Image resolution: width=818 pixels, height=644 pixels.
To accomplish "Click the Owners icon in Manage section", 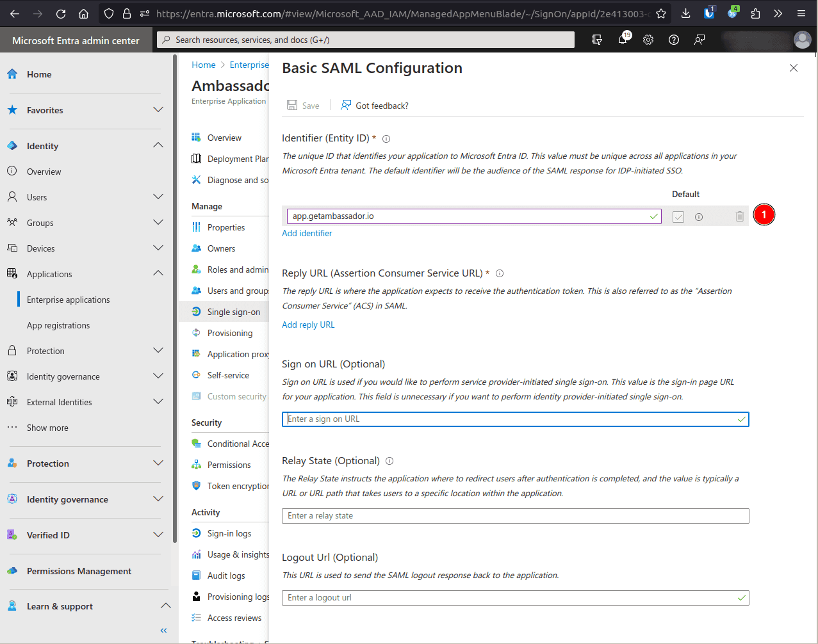I will (x=197, y=248).
